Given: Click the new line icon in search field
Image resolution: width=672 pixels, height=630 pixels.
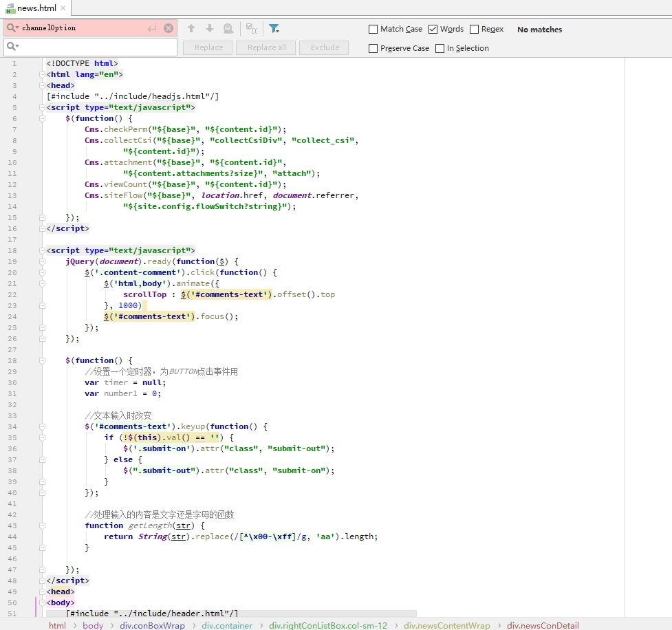Looking at the screenshot, I should point(152,28).
